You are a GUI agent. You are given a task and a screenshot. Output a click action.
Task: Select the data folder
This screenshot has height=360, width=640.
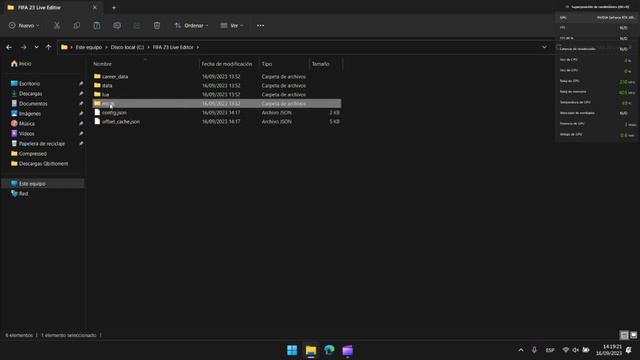click(217, 86)
